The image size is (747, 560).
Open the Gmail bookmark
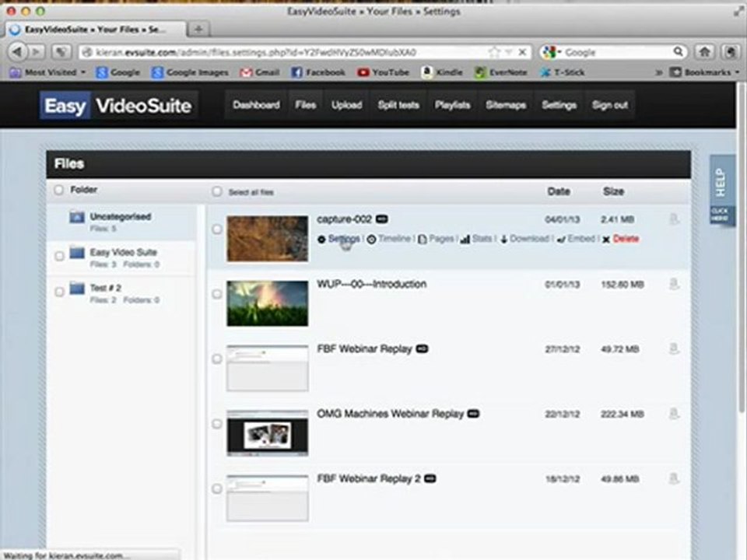click(x=260, y=72)
